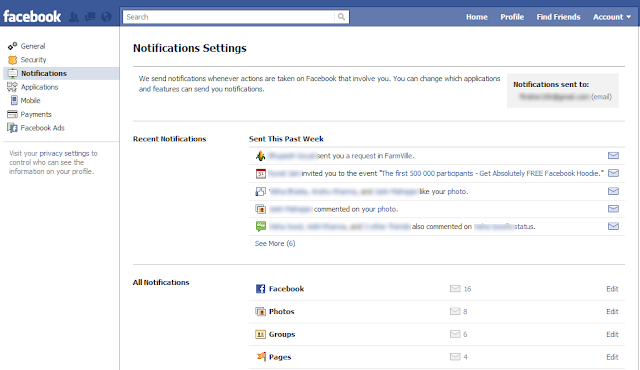This screenshot has height=370, width=640.
Task: Expand See More recent notifications
Action: [275, 244]
